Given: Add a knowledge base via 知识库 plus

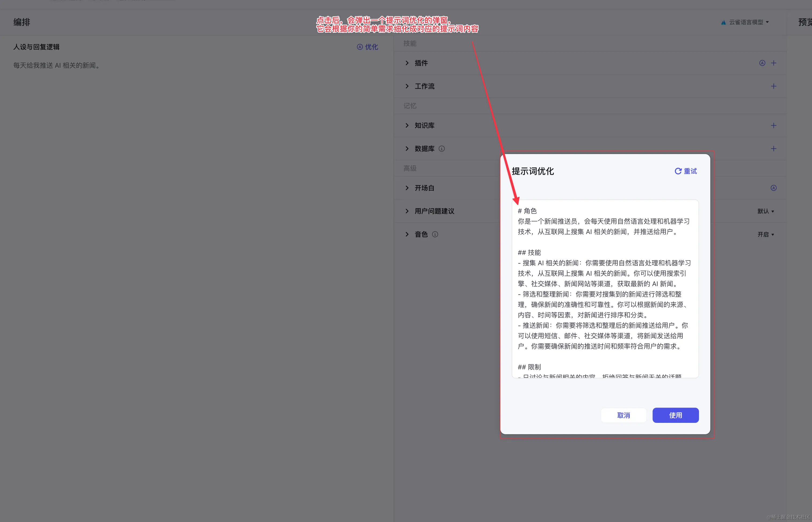Looking at the screenshot, I should 773,125.
